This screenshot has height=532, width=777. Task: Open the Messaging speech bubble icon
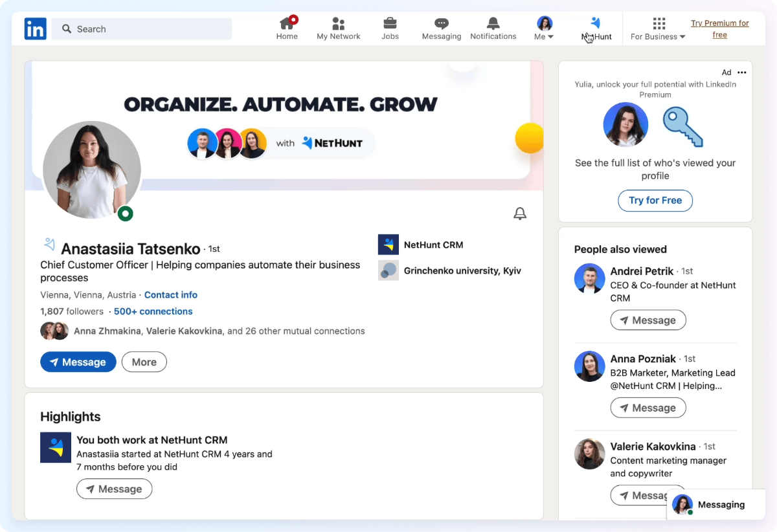(x=442, y=24)
